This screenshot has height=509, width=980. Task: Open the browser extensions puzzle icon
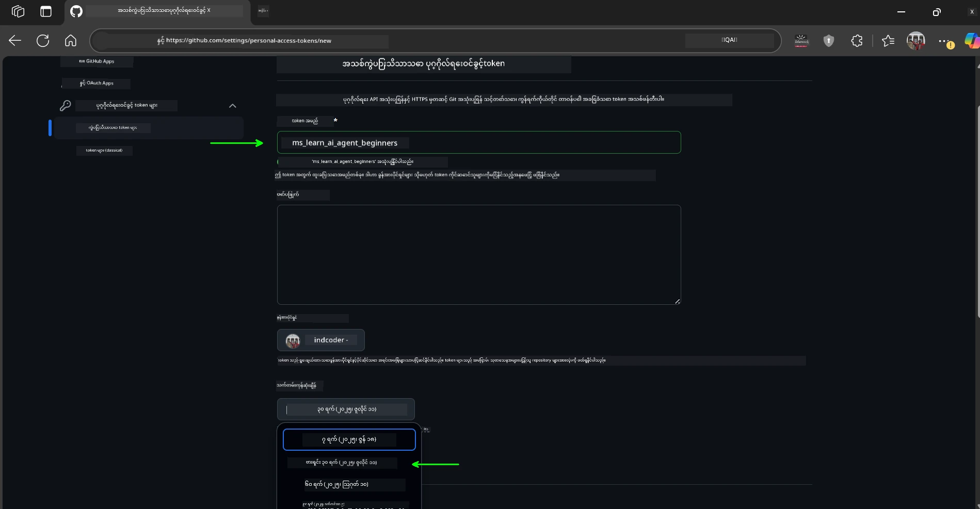point(856,41)
